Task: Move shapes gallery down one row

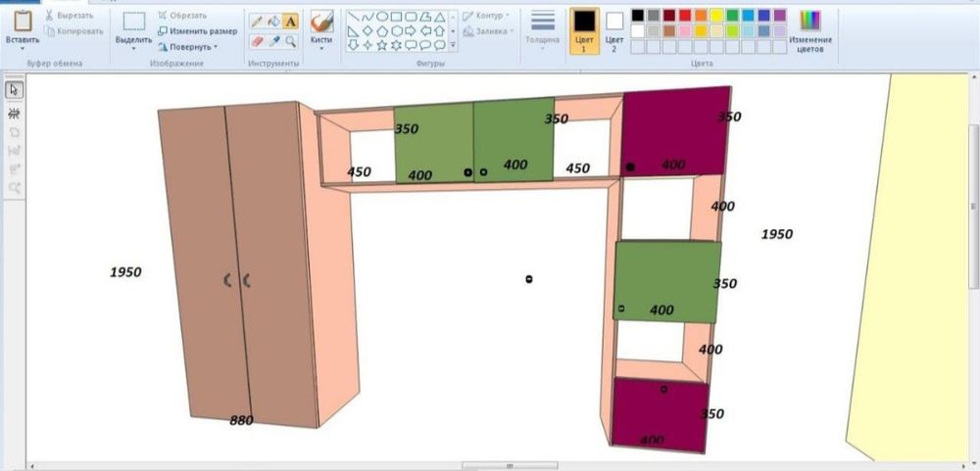Action: (x=453, y=30)
